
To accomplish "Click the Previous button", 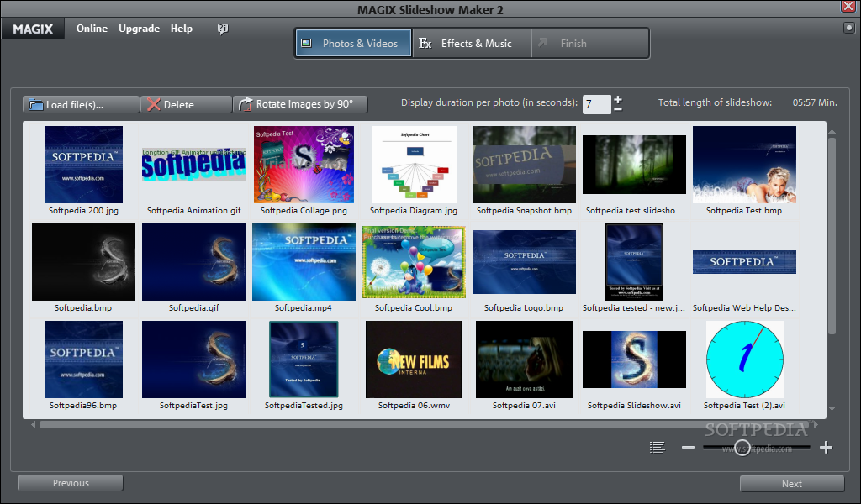I will (x=71, y=483).
